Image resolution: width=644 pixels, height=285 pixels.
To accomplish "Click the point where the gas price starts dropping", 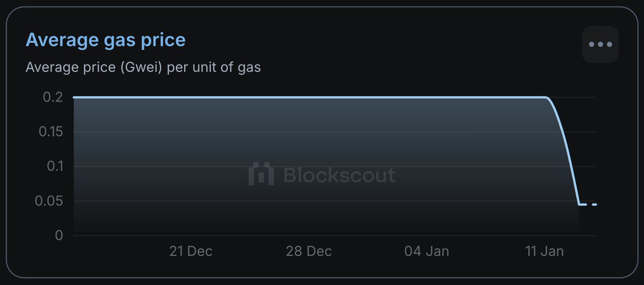I will (547, 98).
